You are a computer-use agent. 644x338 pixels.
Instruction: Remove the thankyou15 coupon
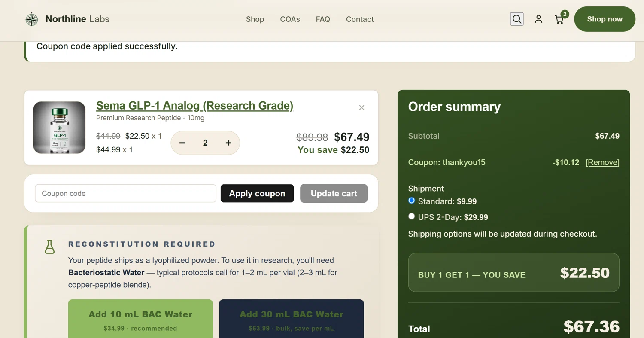click(602, 162)
